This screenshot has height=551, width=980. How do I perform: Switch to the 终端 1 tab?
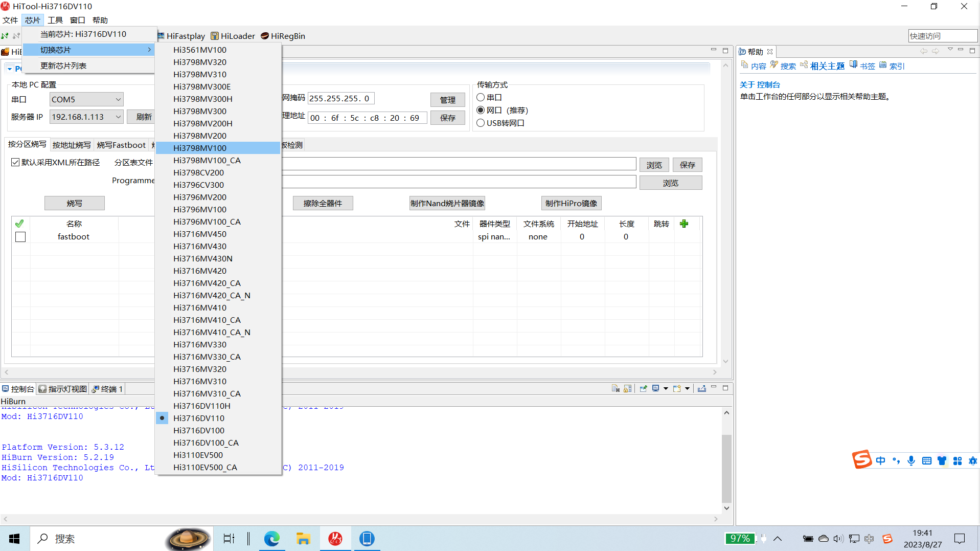point(107,389)
